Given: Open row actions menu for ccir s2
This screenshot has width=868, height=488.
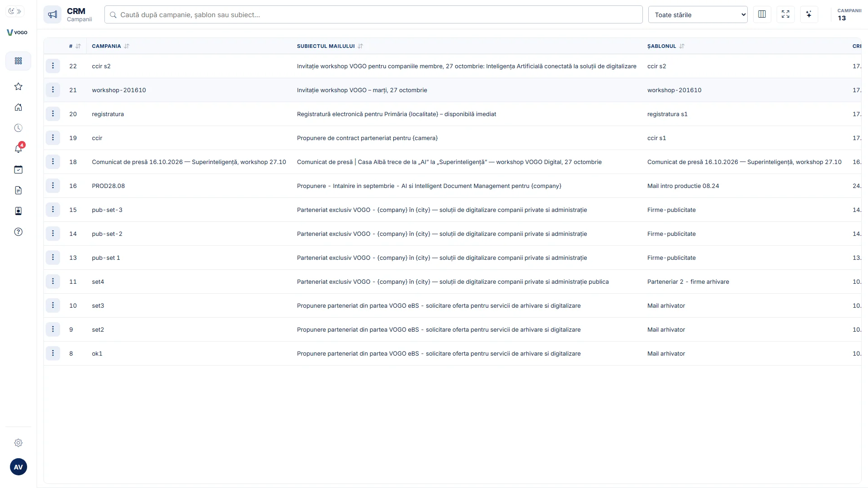Looking at the screenshot, I should coord(53,66).
